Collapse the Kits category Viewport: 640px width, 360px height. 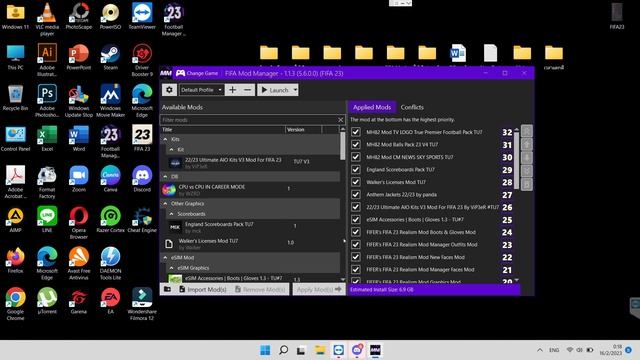(165, 139)
